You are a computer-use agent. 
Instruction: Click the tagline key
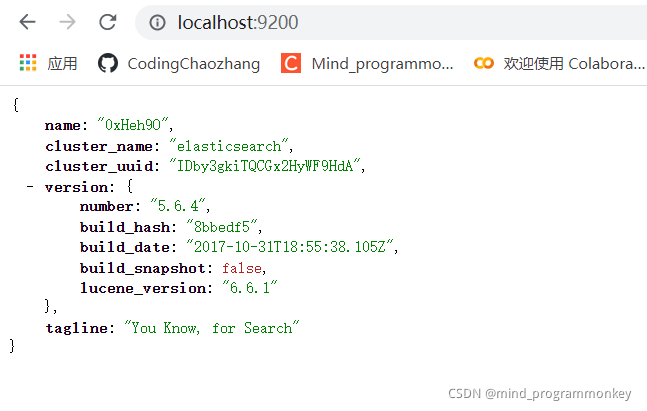pyautogui.click(x=76, y=328)
